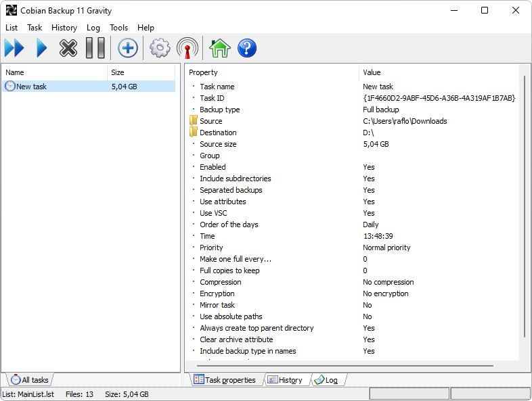
Task: Click the properties pane vertical scrollbar
Action: (x=525, y=207)
